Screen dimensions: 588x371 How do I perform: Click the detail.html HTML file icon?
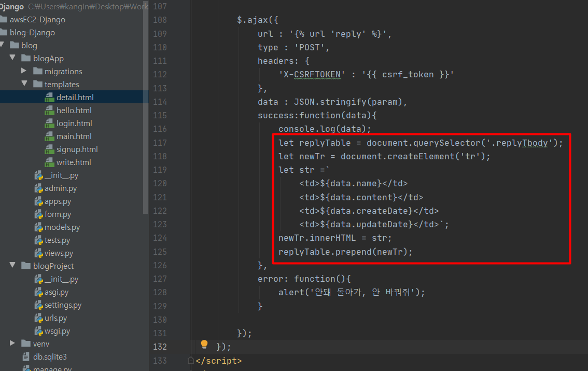[49, 98]
